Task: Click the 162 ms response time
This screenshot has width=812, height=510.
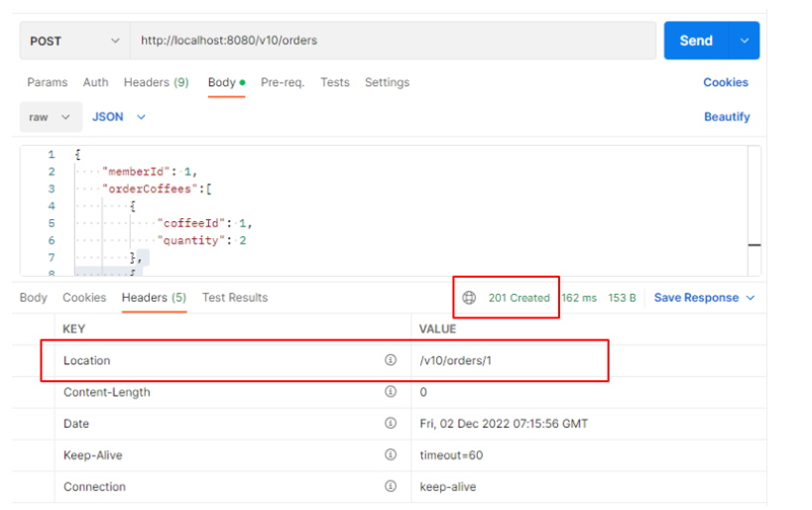Action: 579,298
